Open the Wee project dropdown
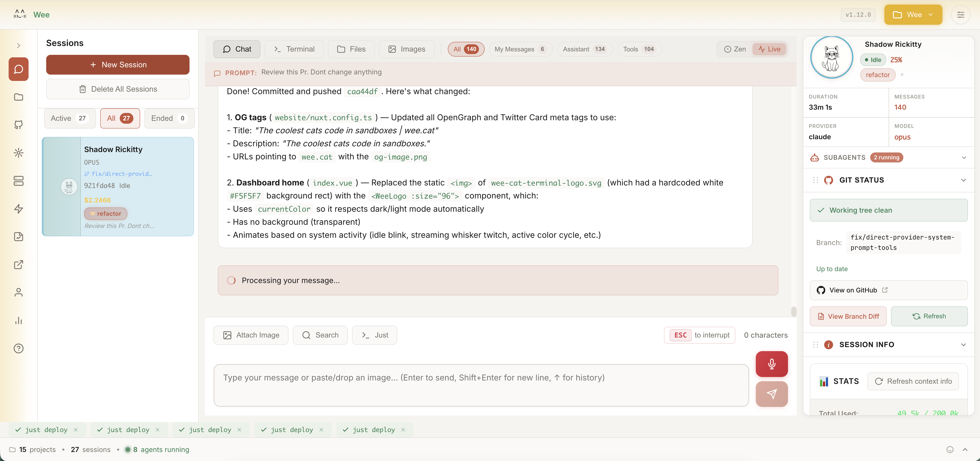The width and height of the screenshot is (980, 461). point(913,14)
